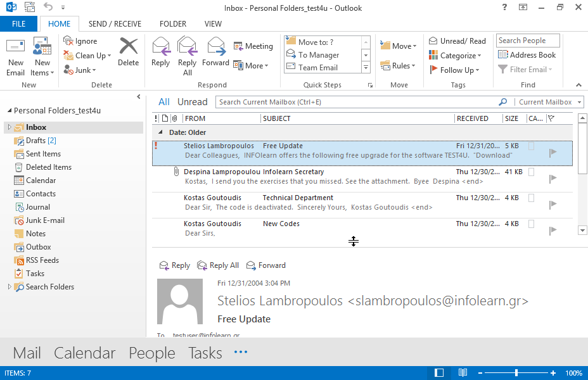The height and width of the screenshot is (380, 588).
Task: Click the zoom slider handle
Action: [516, 373]
